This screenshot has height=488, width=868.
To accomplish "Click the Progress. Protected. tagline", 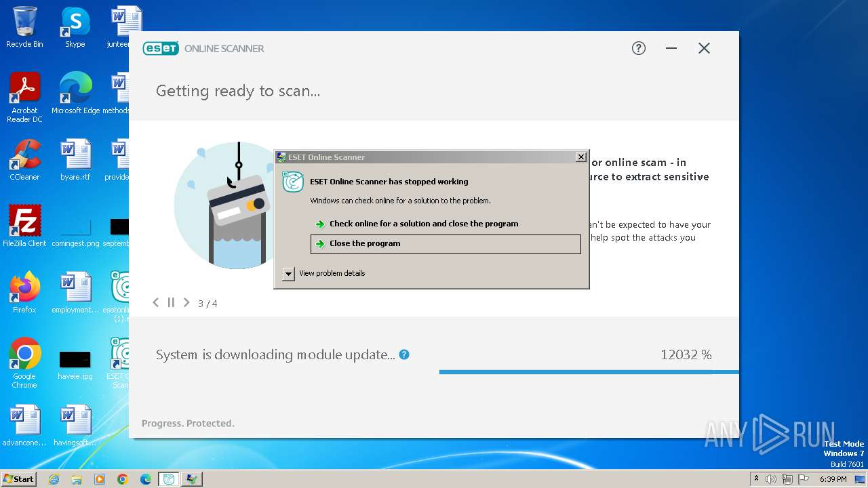I will pos(188,423).
